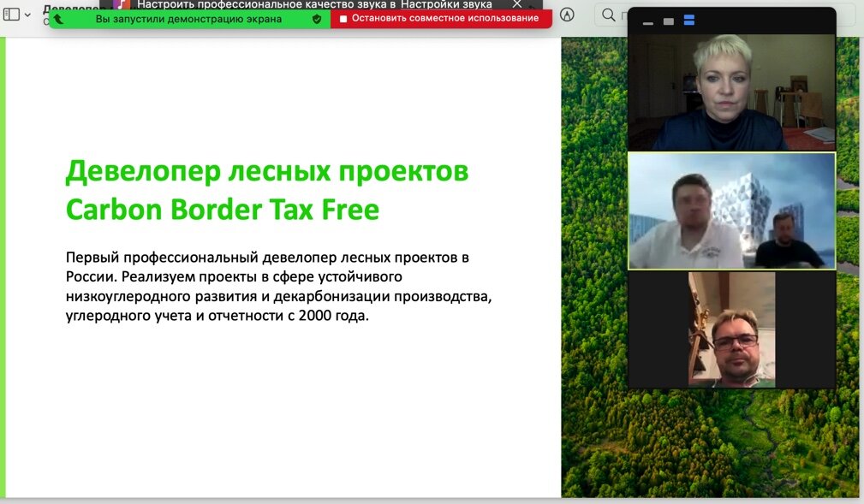Dismiss the sound quality settings notification
Viewport: 864px width, 504px height.
[x=516, y=4]
